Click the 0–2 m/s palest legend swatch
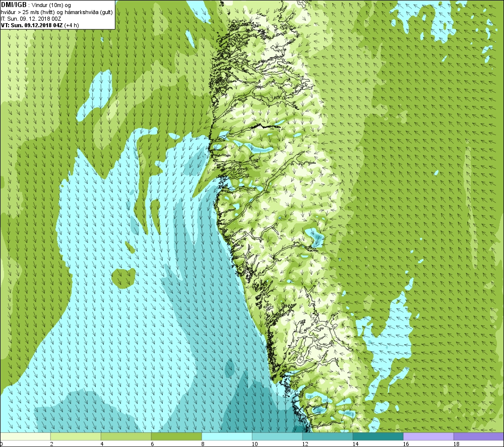This screenshot has height=447, width=504. pos(25,436)
